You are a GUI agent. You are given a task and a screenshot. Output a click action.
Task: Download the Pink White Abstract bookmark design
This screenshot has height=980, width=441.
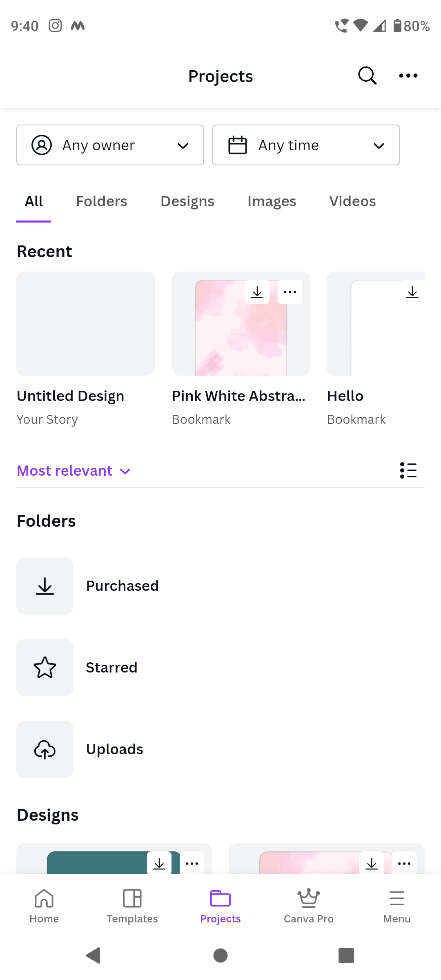pos(257,292)
